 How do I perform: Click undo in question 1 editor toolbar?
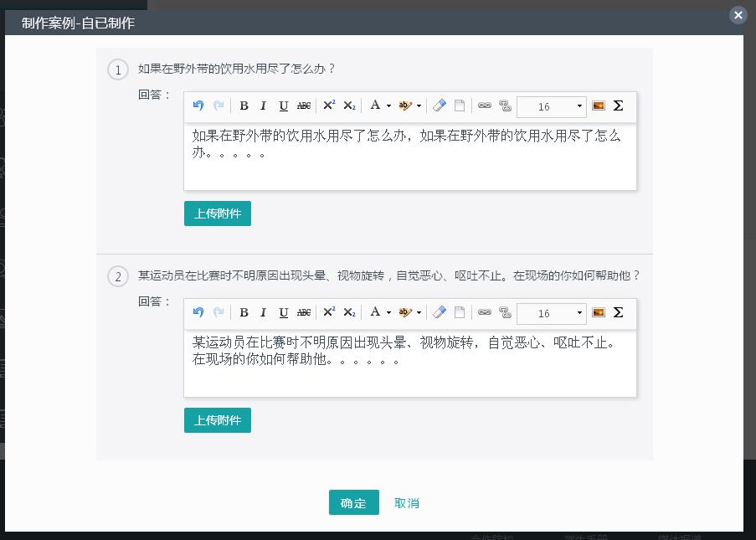[198, 105]
